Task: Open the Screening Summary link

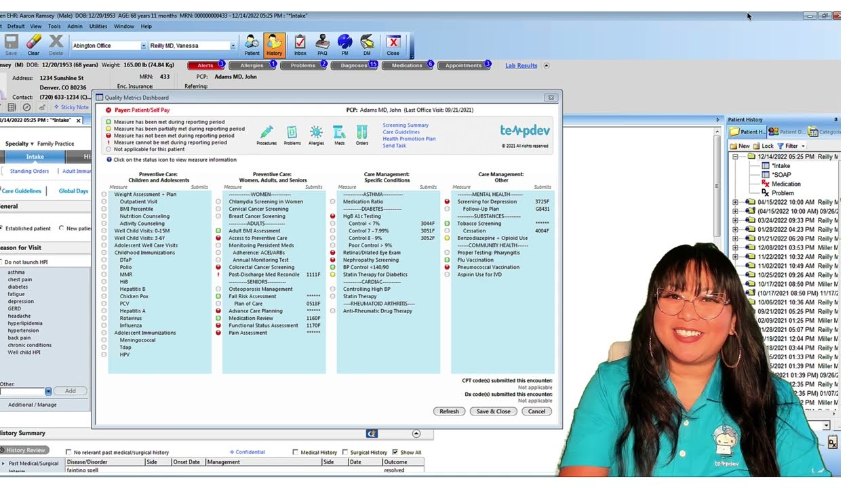Action: point(406,125)
